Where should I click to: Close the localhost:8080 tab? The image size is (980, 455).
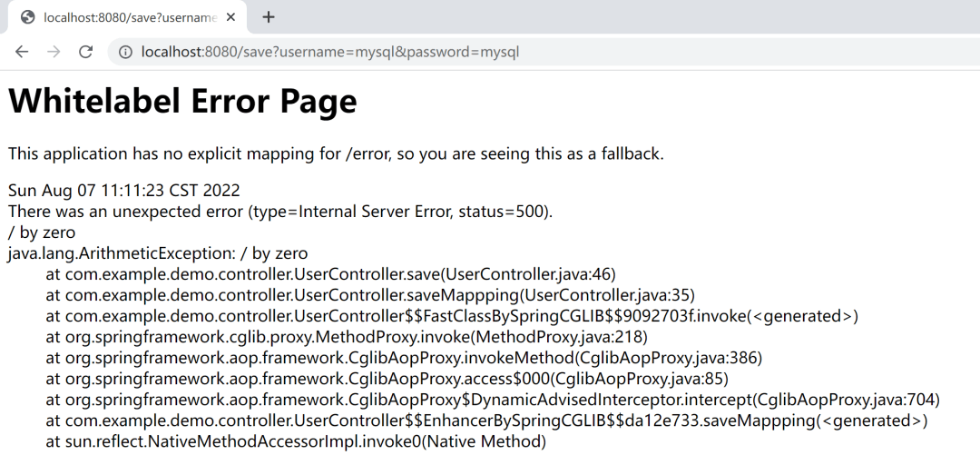234,17
